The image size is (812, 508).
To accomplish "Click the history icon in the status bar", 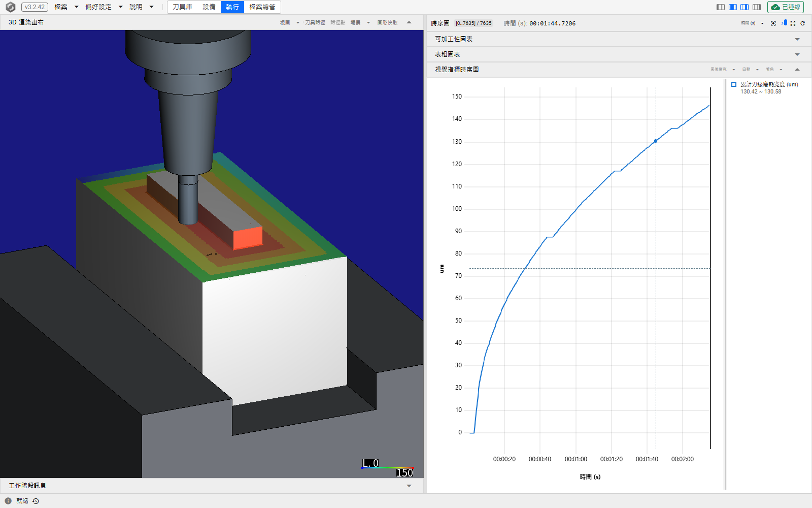I will pos(36,501).
